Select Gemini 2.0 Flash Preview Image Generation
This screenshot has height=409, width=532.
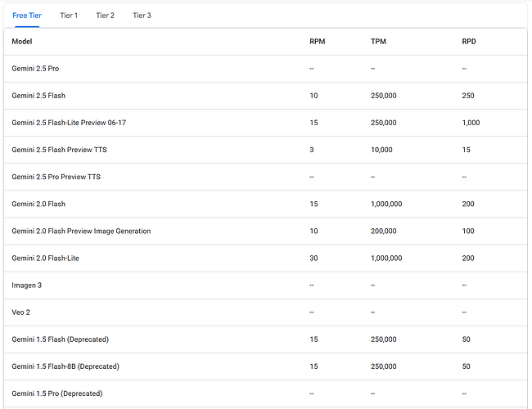click(81, 231)
